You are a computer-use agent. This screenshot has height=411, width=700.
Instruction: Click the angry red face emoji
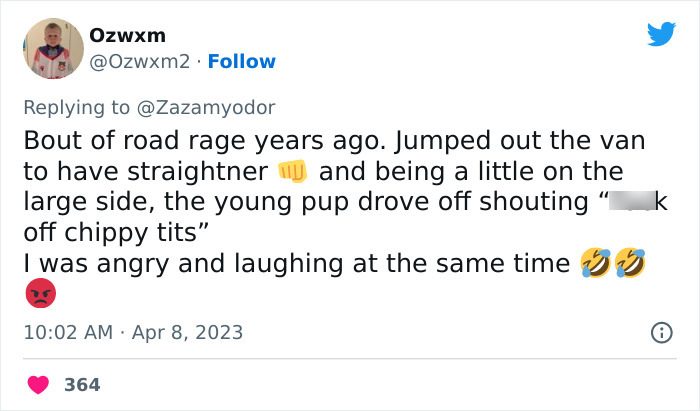click(40, 293)
